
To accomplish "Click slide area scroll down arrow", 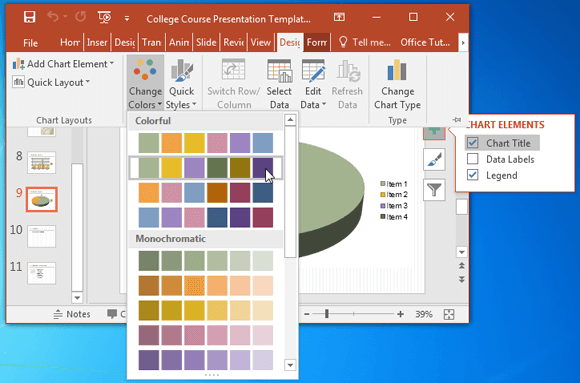I will coord(462,252).
